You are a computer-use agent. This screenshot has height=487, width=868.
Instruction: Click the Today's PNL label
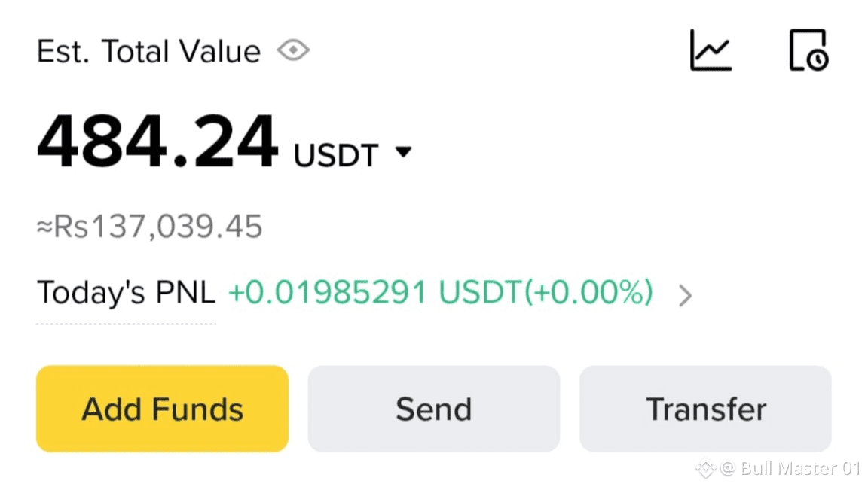[x=127, y=292]
